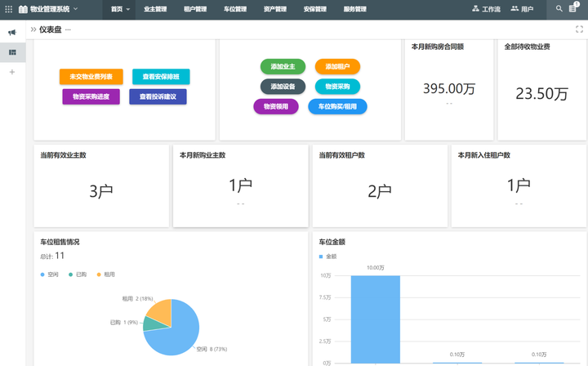588x366 pixels.
Task: Click the 物业管理系统 building logo icon
Action: click(23, 9)
